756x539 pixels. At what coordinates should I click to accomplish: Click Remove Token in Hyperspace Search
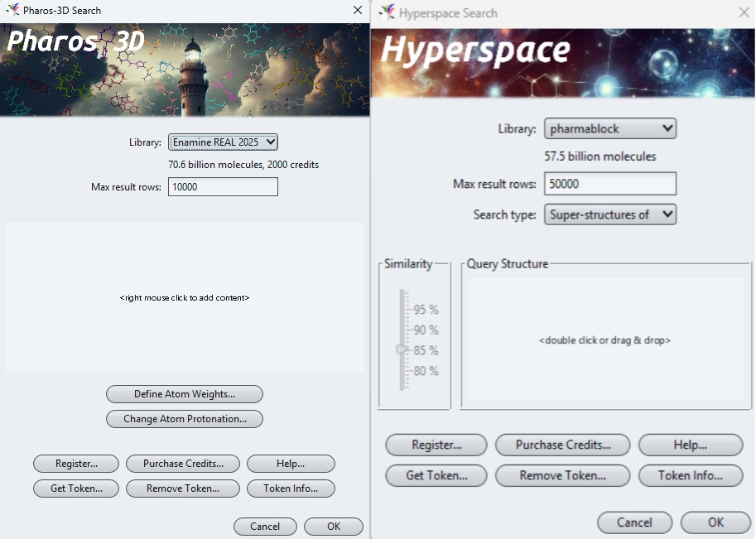(x=563, y=475)
